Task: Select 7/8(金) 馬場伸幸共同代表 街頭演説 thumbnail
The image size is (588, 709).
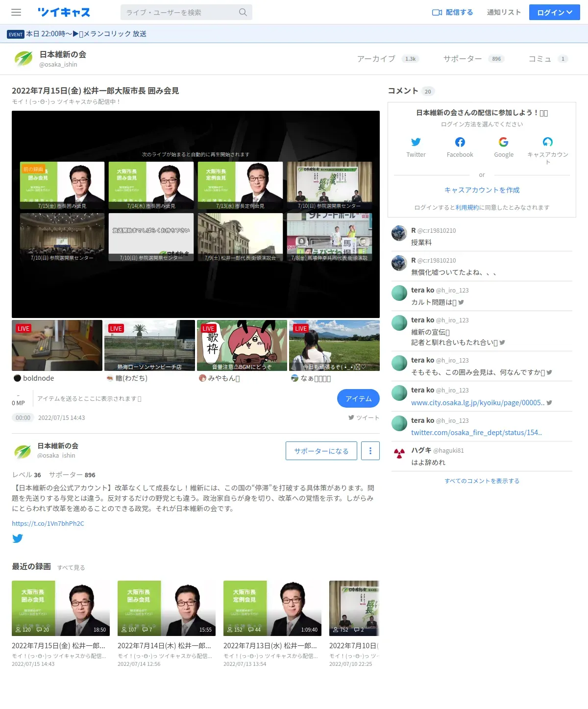Action: [329, 237]
